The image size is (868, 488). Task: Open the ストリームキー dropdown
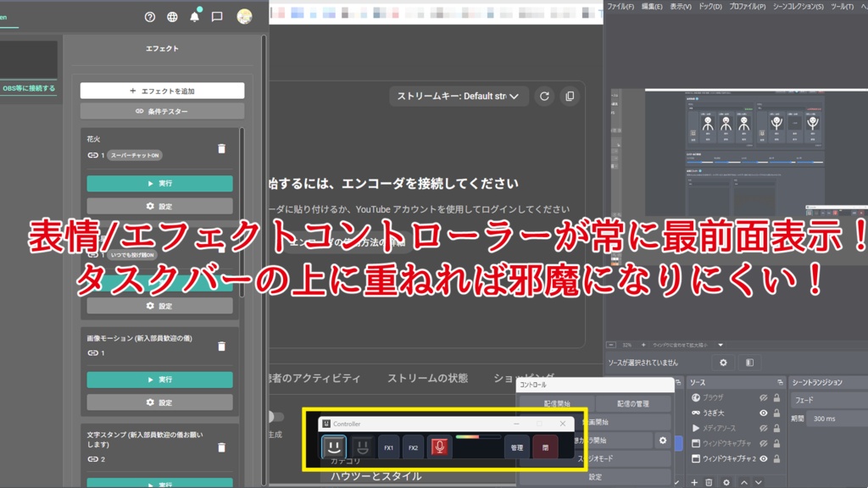point(458,97)
